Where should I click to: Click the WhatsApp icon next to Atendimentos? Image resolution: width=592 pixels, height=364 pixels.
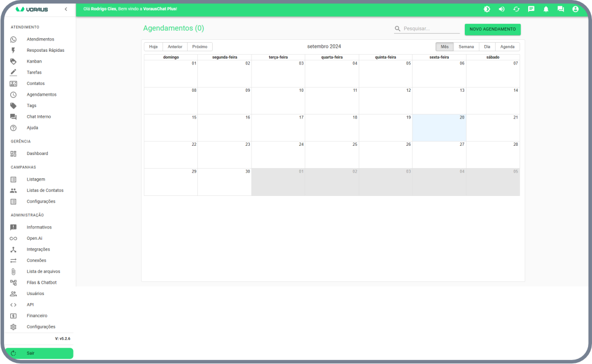(13, 39)
